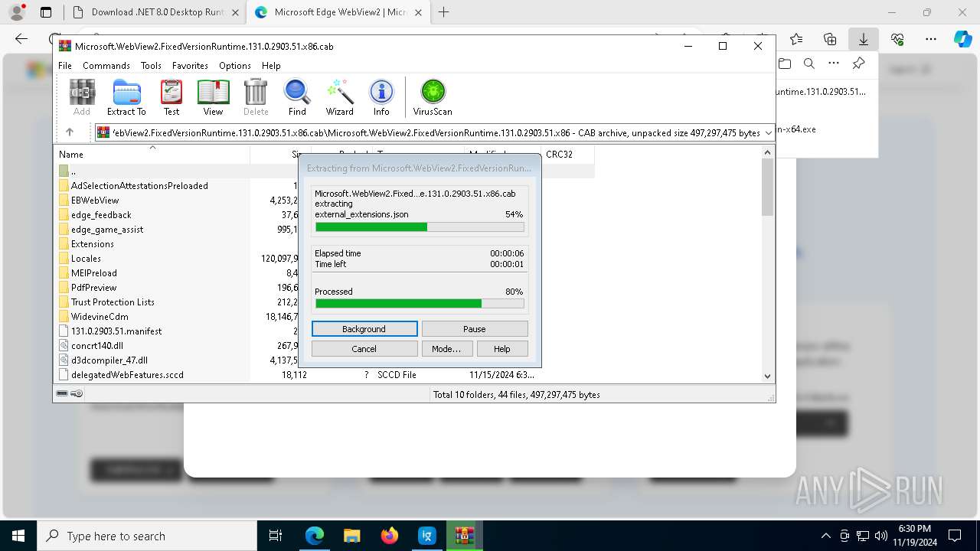
Task: Open the File menu in WinRAR
Action: click(65, 66)
